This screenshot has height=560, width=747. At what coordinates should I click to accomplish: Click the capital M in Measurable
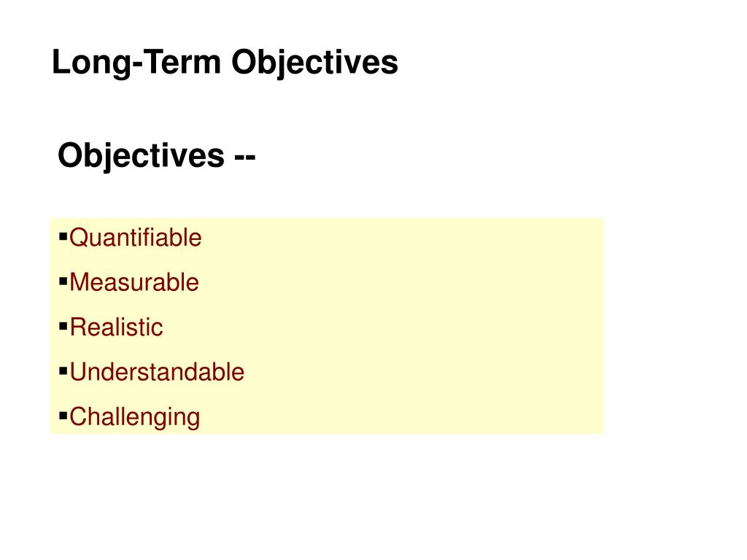tap(79, 282)
